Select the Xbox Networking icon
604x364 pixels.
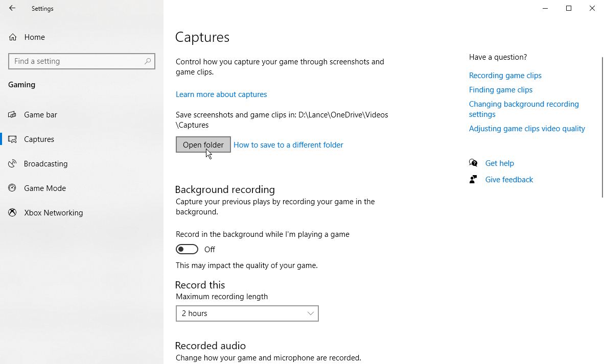[12, 212]
